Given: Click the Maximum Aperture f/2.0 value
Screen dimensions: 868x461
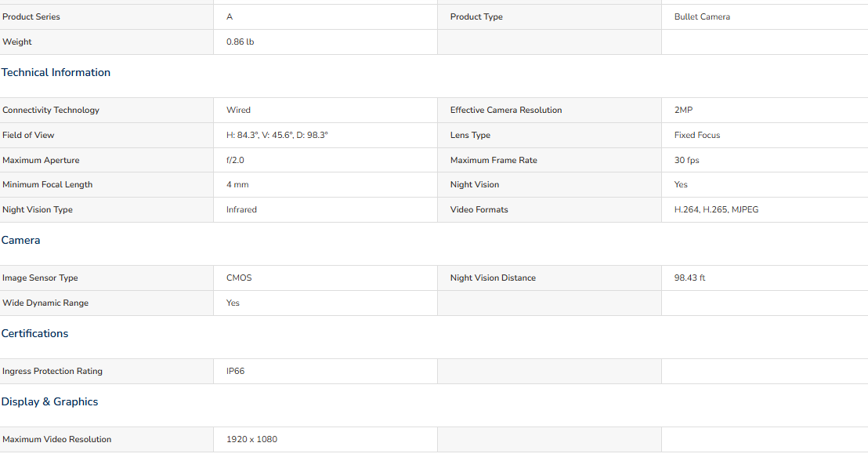Looking at the screenshot, I should [x=235, y=160].
